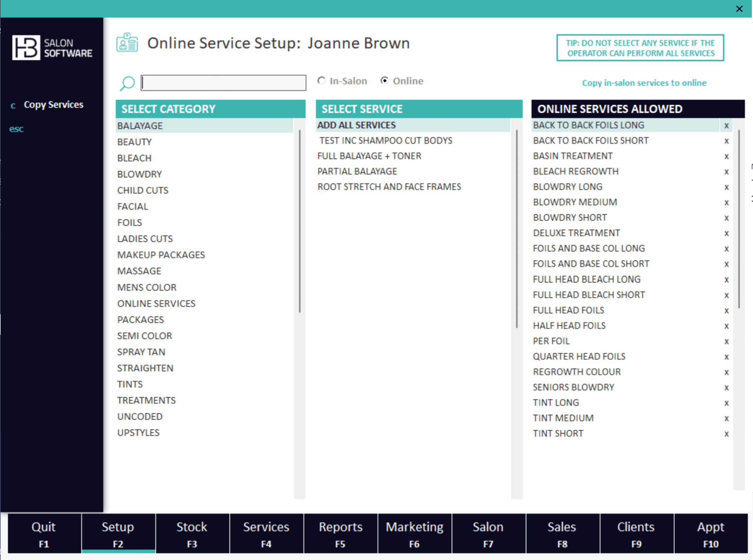Select the Online radio button
Viewport: 753px width, 560px height.
tap(384, 81)
